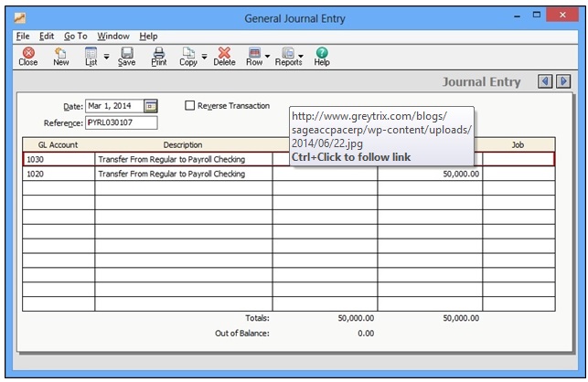
Task: Maximize the General Journal Entry window
Action: point(537,15)
